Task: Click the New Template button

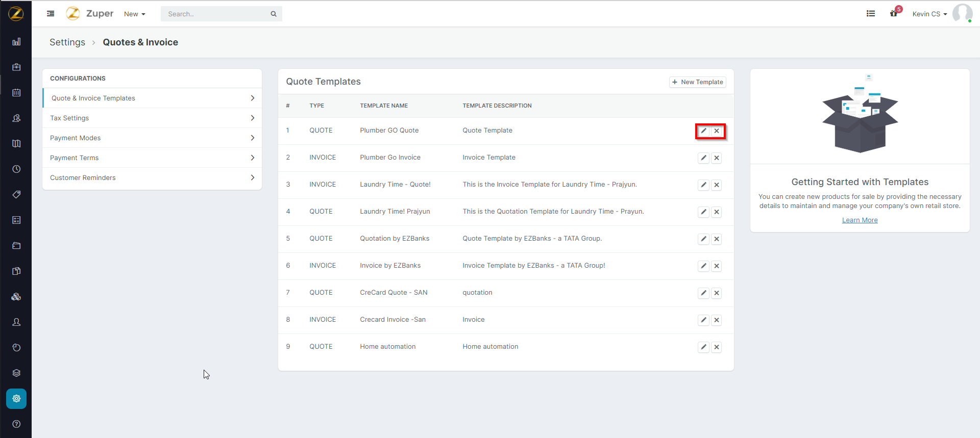Action: coord(697,82)
